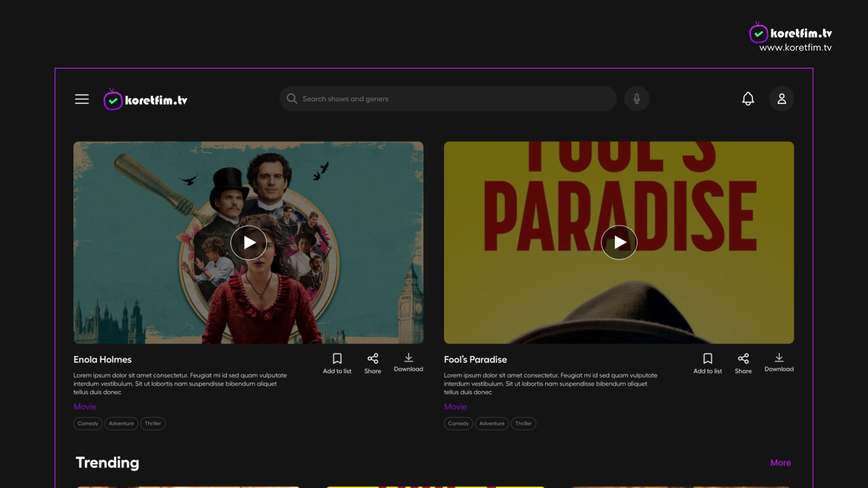Click Movie link under Fool's Paradise
The width and height of the screenshot is (868, 488).
(x=455, y=407)
